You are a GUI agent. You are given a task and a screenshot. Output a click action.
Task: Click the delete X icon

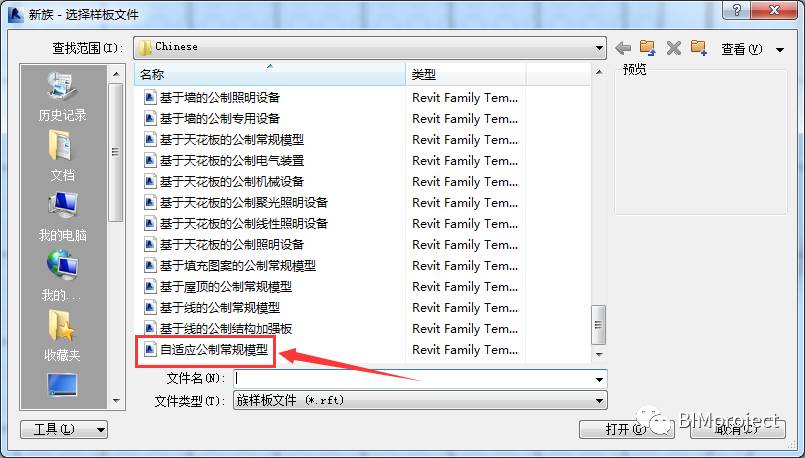674,48
